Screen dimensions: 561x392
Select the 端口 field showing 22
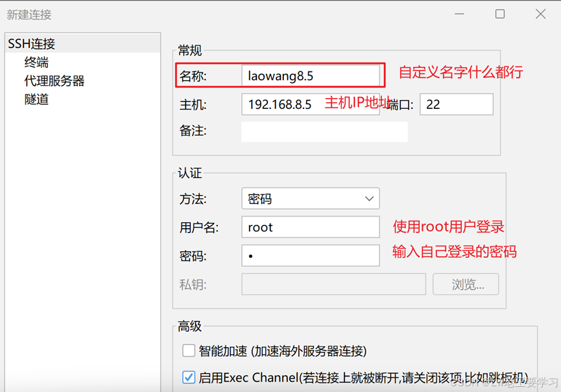(x=456, y=104)
